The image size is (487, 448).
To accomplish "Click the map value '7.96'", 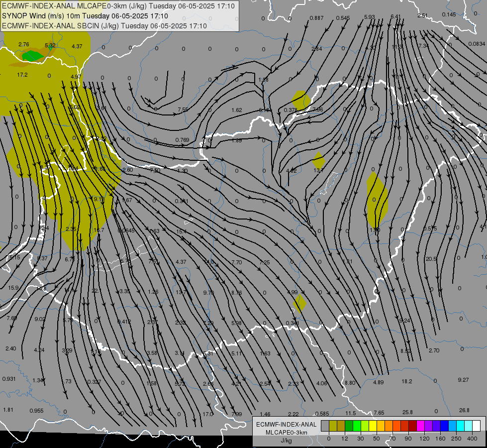I will pyautogui.click(x=317, y=110).
